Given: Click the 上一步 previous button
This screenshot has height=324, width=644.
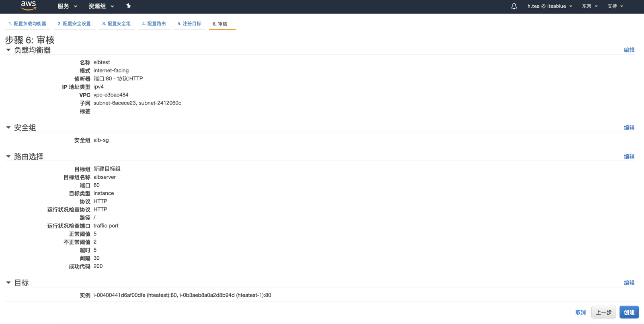Looking at the screenshot, I should pos(603,312).
